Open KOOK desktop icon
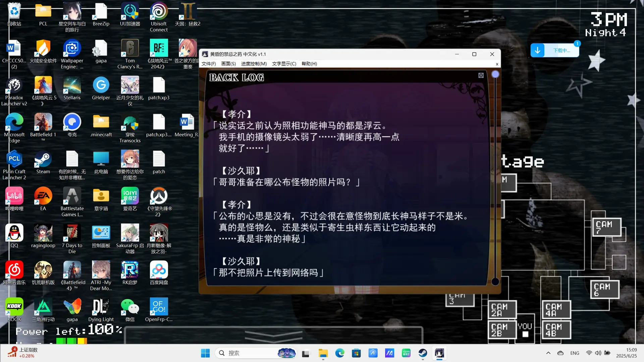The height and width of the screenshot is (362, 644). [14, 310]
